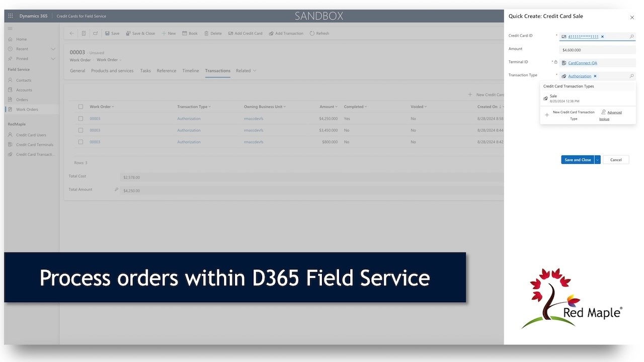
Task: Open Credit Card Transactions in sidebar
Action: 35,154
